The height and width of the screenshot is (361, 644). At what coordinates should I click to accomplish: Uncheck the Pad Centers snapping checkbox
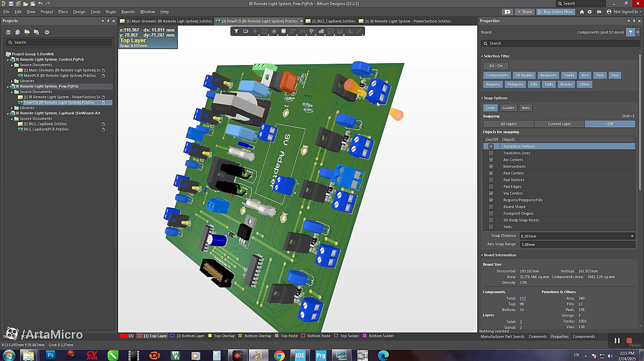[x=491, y=173]
